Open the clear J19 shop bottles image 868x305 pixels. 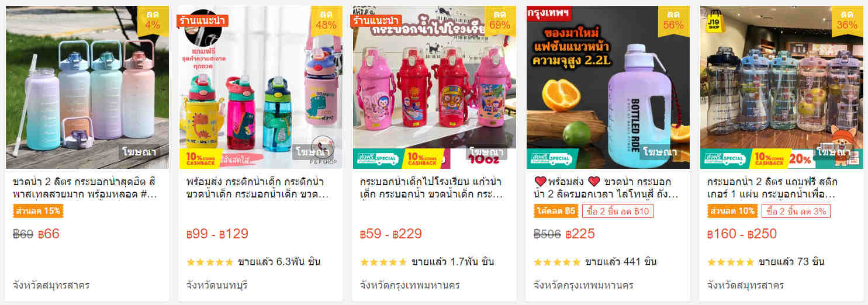point(781,88)
